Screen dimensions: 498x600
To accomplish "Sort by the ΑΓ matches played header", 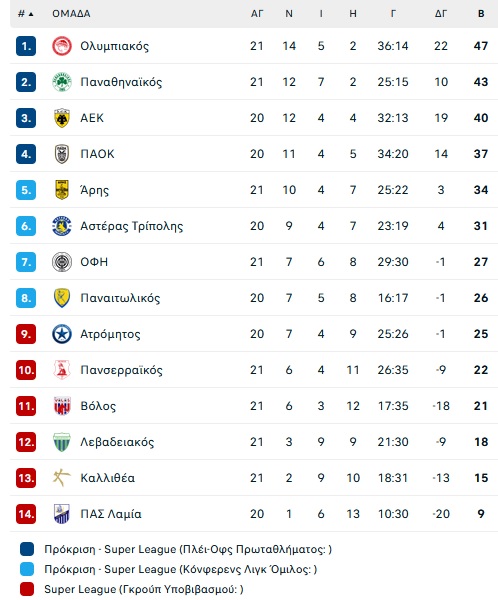I will (x=257, y=14).
